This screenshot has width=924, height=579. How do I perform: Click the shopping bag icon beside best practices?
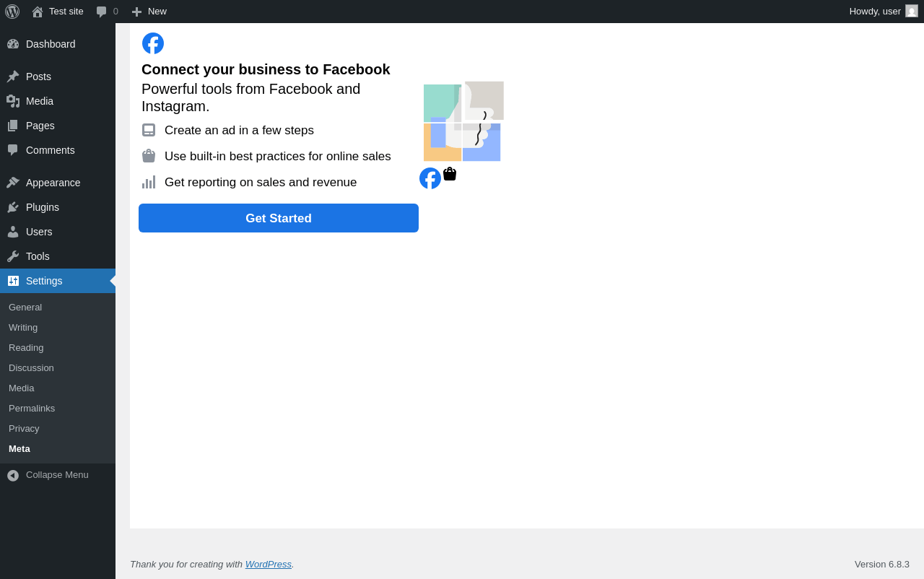(x=149, y=156)
